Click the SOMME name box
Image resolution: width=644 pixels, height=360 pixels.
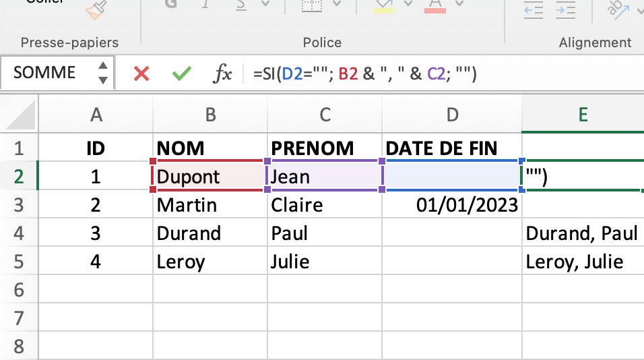[46, 73]
